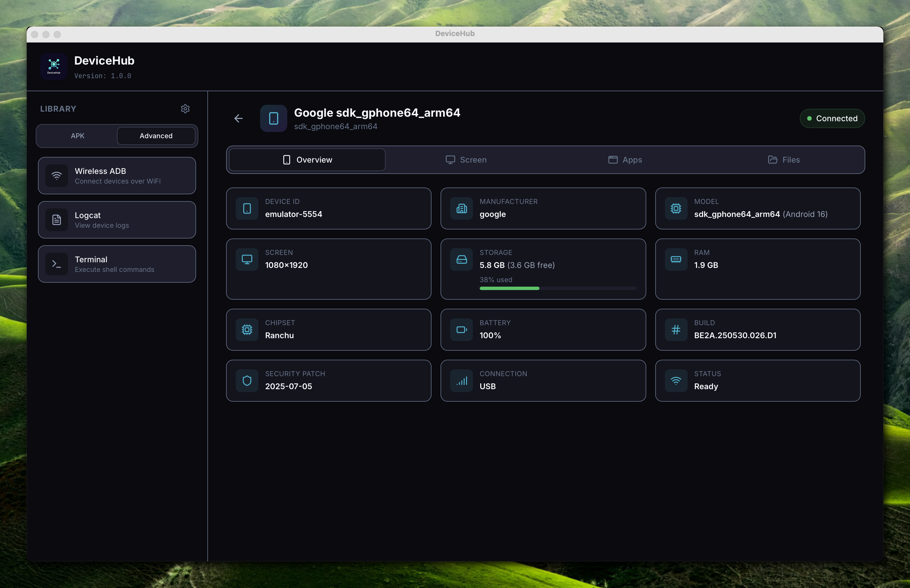The height and width of the screenshot is (588, 910).
Task: Click the Logcat document icon
Action: tap(56, 220)
